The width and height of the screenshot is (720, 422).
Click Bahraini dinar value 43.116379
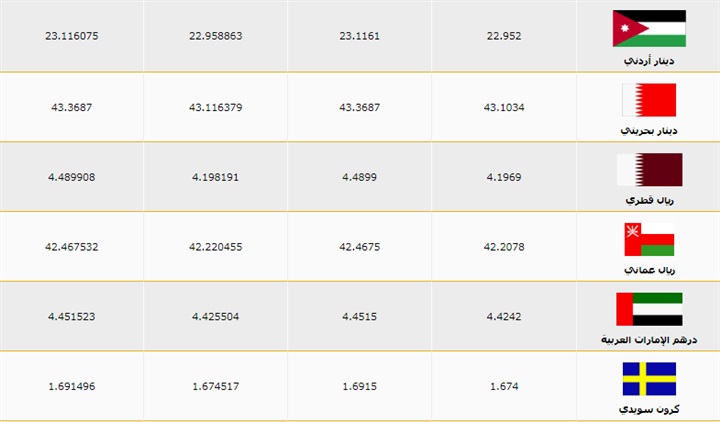click(x=215, y=105)
